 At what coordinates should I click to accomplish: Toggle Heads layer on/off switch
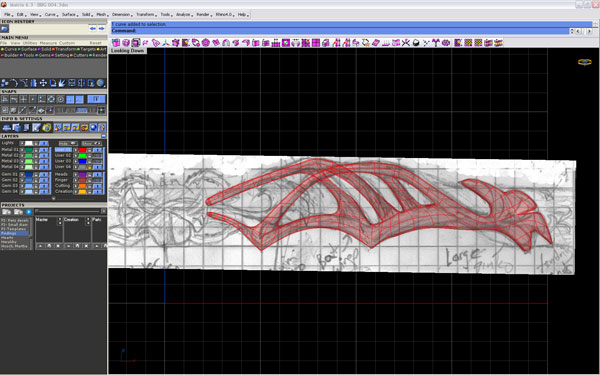98,174
